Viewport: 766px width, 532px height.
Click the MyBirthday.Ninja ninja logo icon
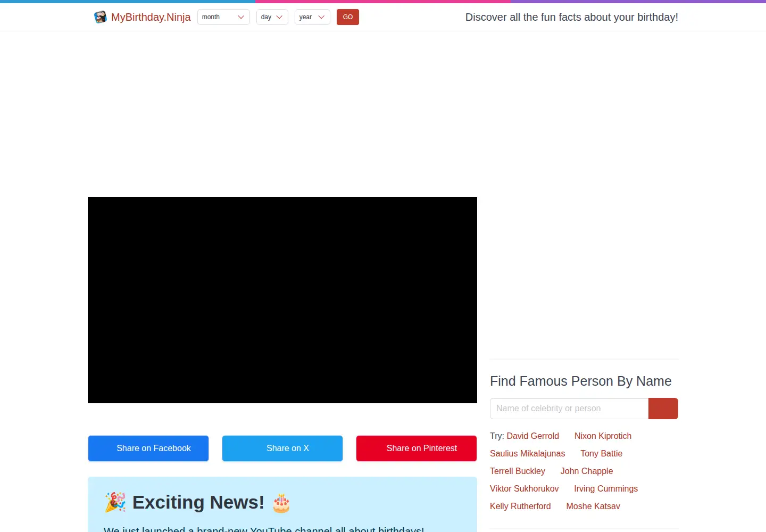pos(100,17)
